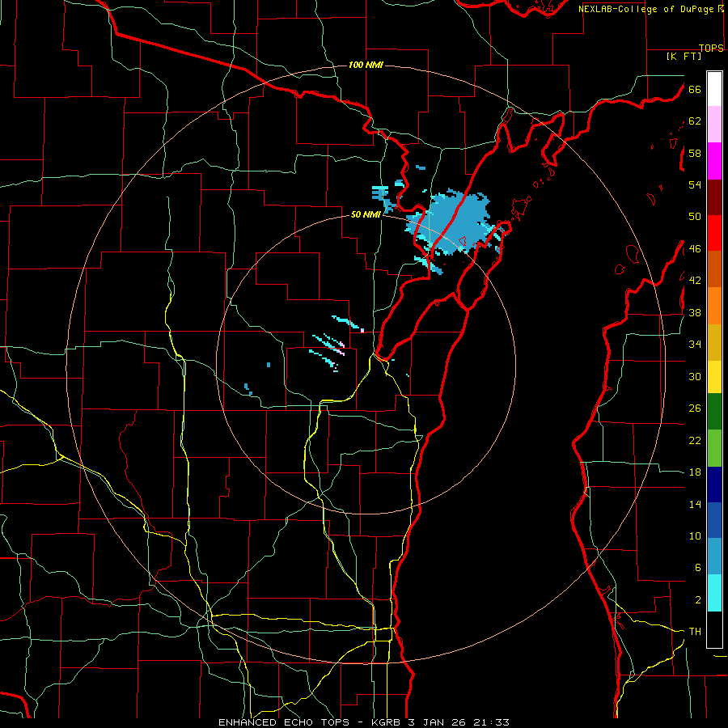Click the "6" legend value
The height and width of the screenshot is (728, 728).
point(697,568)
